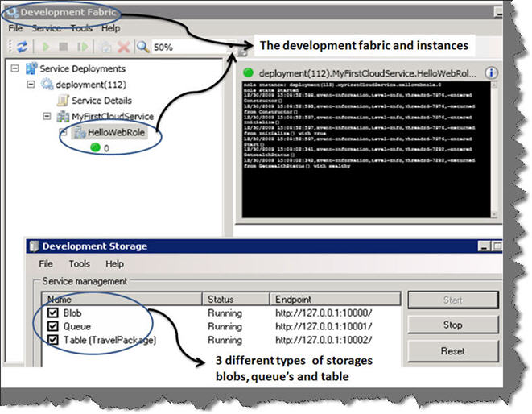
Task: Uncheck the Table (TravelPackage) checkbox
Action: point(52,340)
